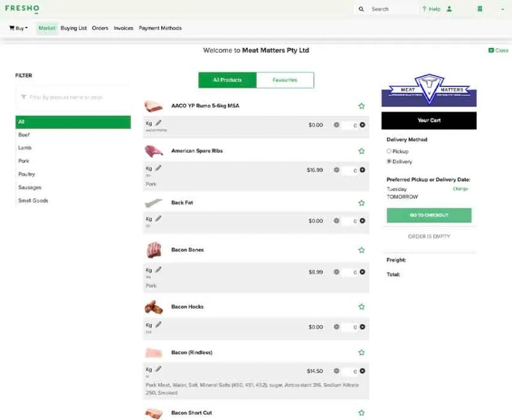Go to Payment Methods page
512x420 pixels.
coord(160,28)
